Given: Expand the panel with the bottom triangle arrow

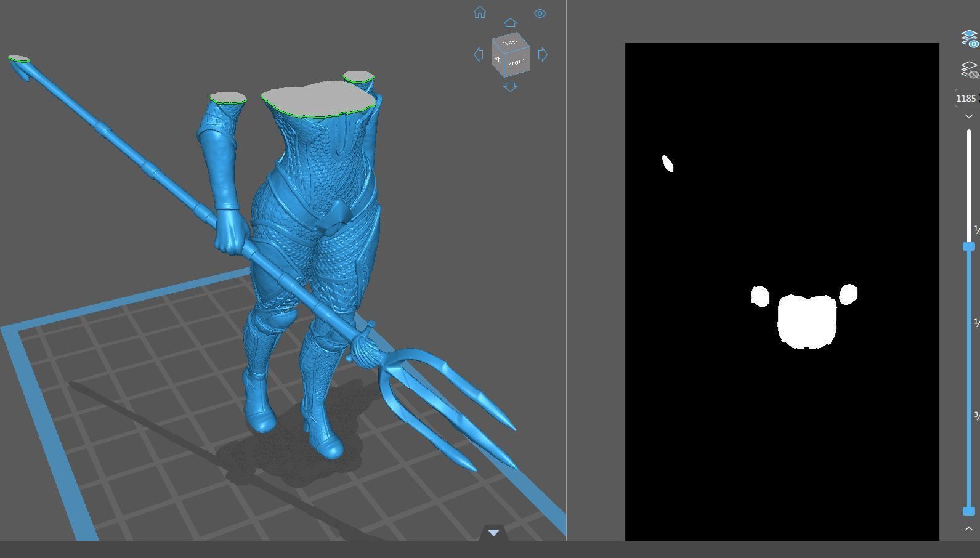Looking at the screenshot, I should click(x=493, y=533).
